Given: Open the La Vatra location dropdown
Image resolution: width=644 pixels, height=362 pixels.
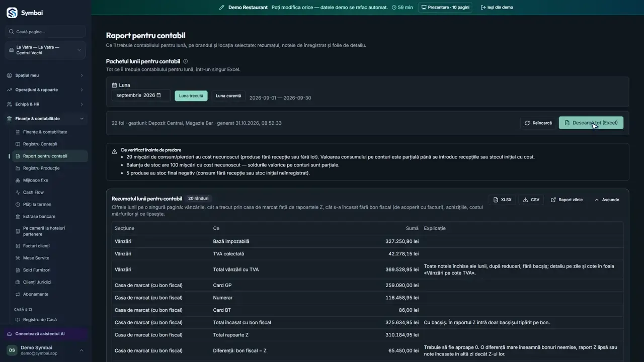Looking at the screenshot, I should click(x=45, y=50).
